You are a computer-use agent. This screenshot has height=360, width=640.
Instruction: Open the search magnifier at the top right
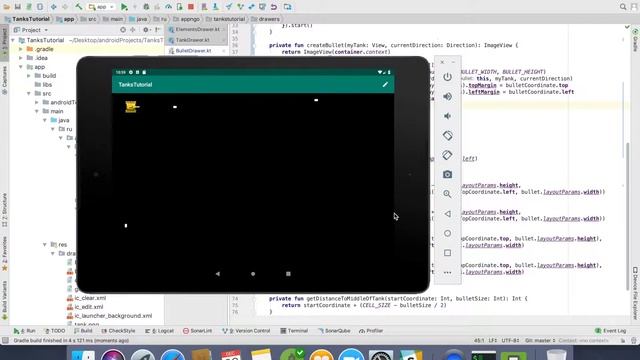[623, 7]
